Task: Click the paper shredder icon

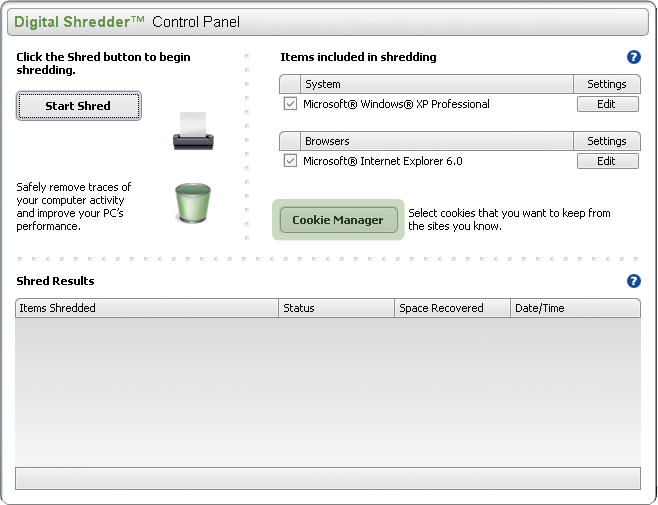Action: click(x=193, y=130)
